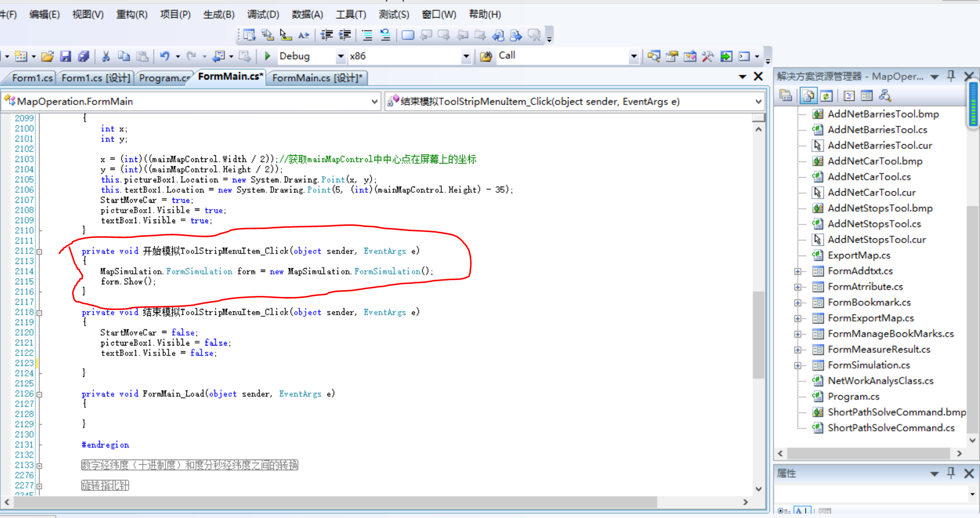
Task: Click the View Designer icon in Solution Explorer
Action: coord(867,96)
